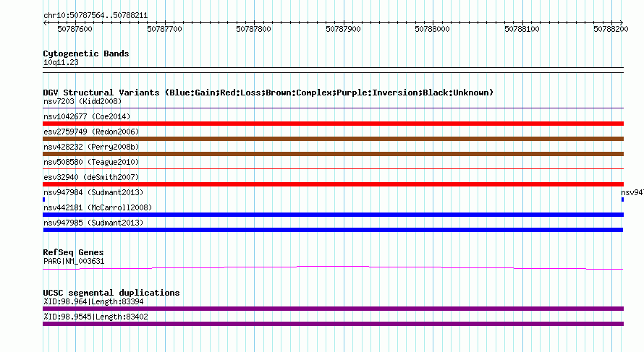Viewport: 644px width, 352px height.
Task: Click the UCSC segmental duplications heading
Action: coord(111,293)
